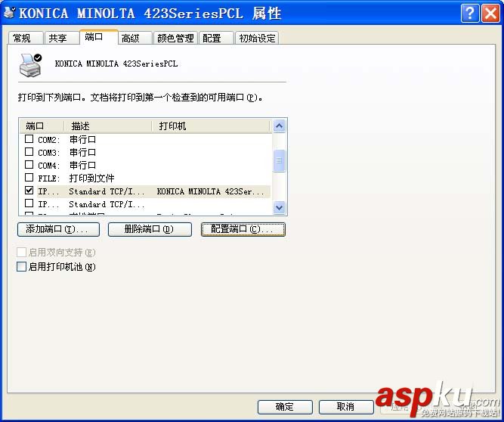This screenshot has height=422, width=504.
Task: Switch to the 配置 tab
Action: [216, 38]
